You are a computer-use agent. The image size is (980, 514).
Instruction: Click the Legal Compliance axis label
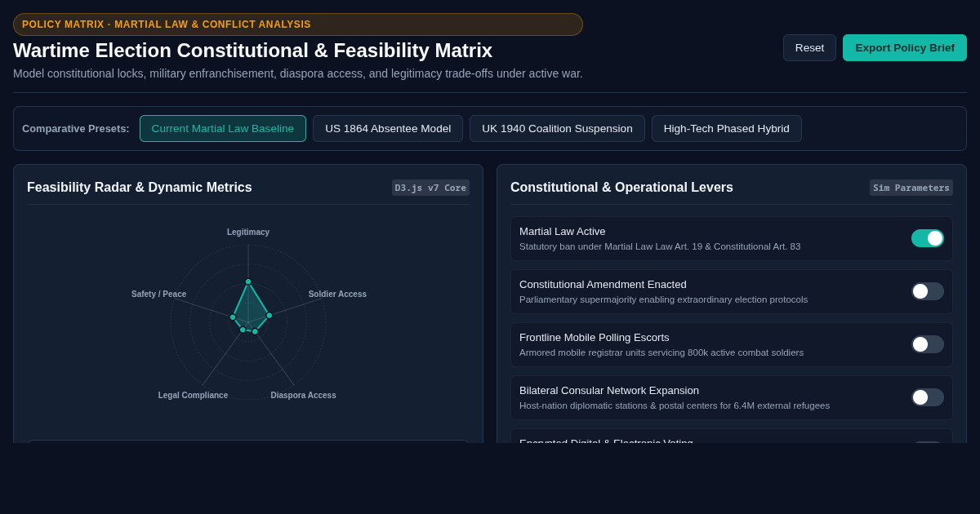pyautogui.click(x=193, y=396)
